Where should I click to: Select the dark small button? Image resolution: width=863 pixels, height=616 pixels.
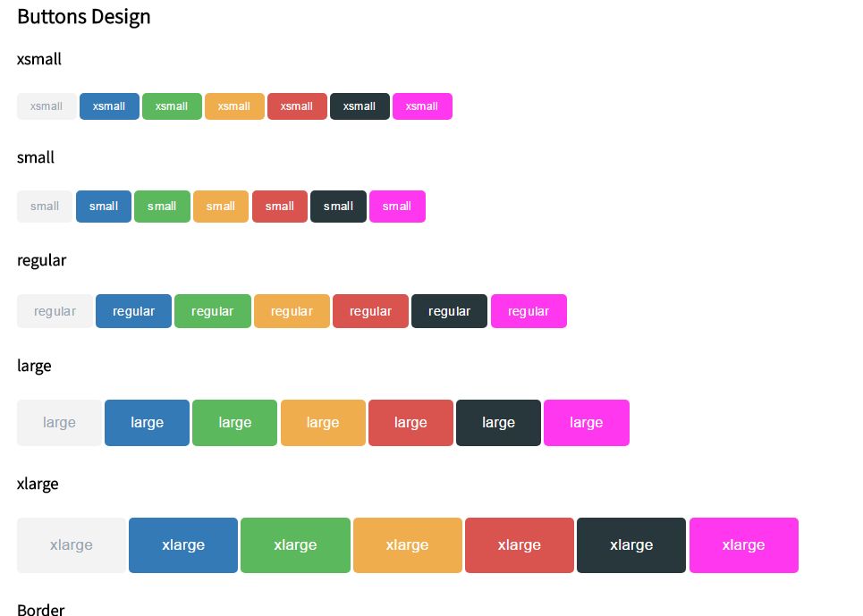pos(338,207)
